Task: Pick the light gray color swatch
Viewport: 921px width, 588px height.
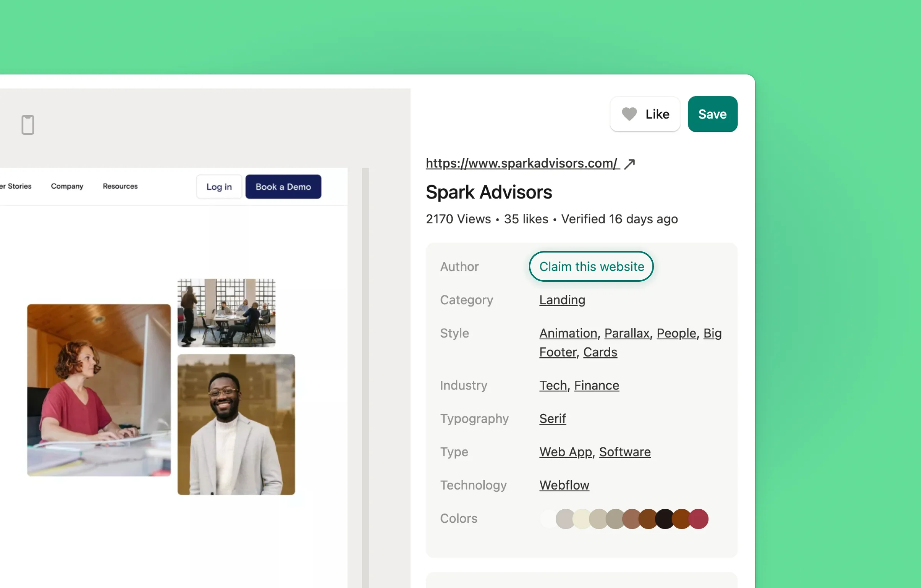Action: pos(564,519)
